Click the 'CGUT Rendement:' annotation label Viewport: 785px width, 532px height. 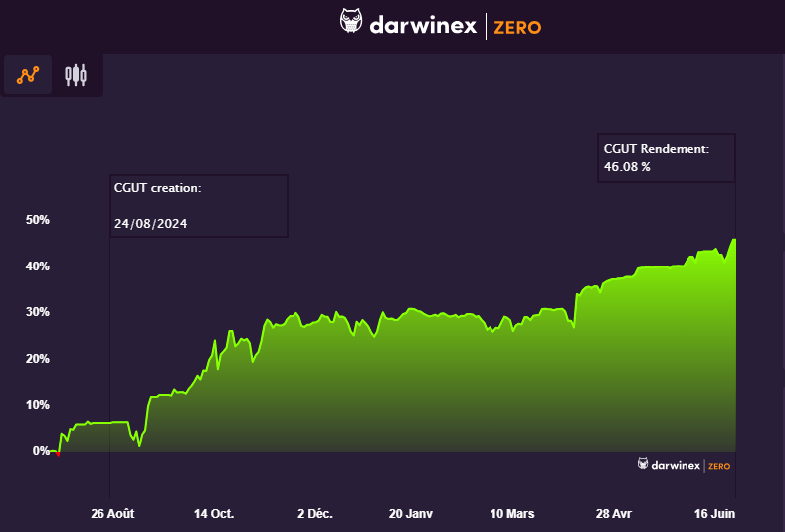(657, 149)
